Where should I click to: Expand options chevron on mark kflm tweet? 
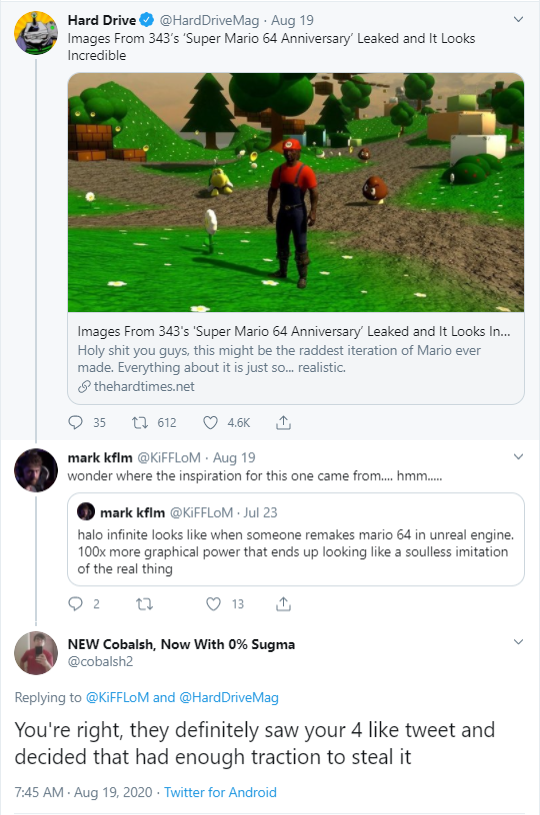[518, 457]
